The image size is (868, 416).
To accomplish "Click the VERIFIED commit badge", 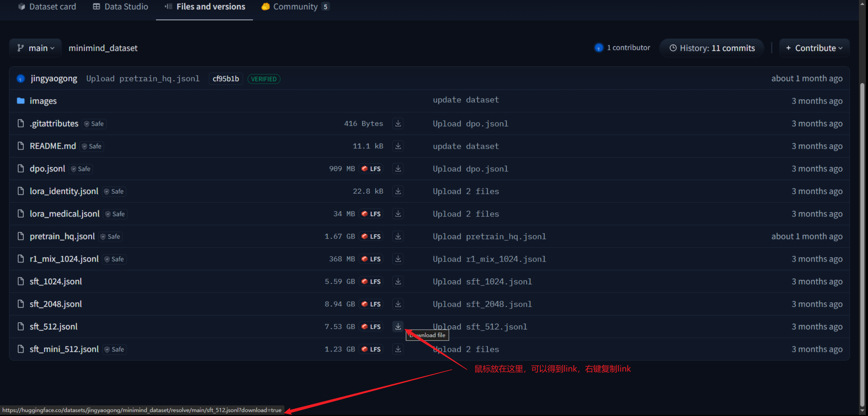I will click(x=263, y=79).
